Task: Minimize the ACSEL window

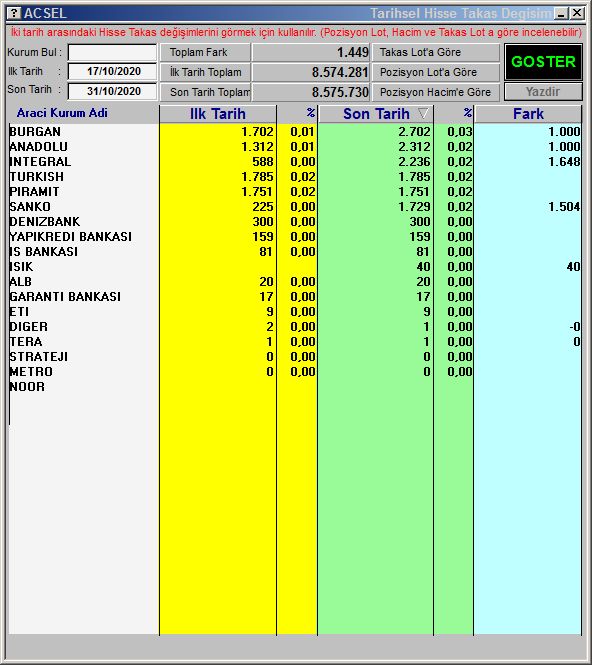Action: click(561, 14)
